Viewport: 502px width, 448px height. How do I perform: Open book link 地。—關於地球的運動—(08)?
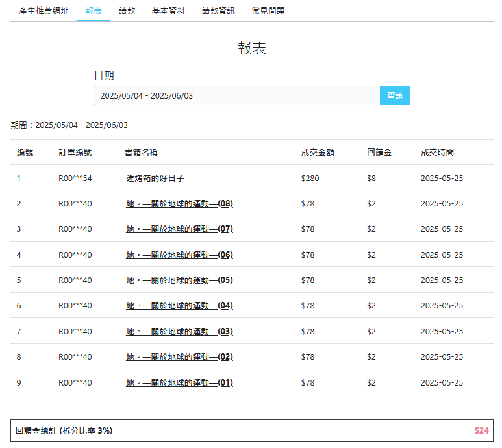point(179,203)
